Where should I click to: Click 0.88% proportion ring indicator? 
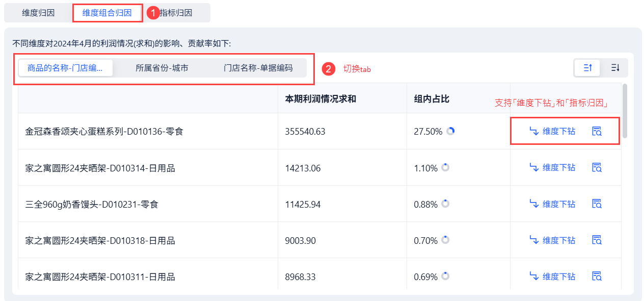click(x=445, y=204)
